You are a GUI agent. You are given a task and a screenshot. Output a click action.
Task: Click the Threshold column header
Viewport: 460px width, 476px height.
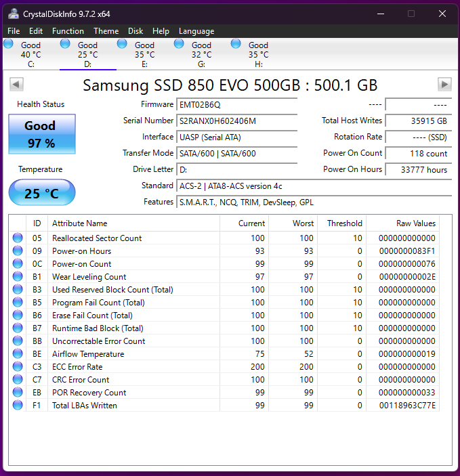[342, 223]
